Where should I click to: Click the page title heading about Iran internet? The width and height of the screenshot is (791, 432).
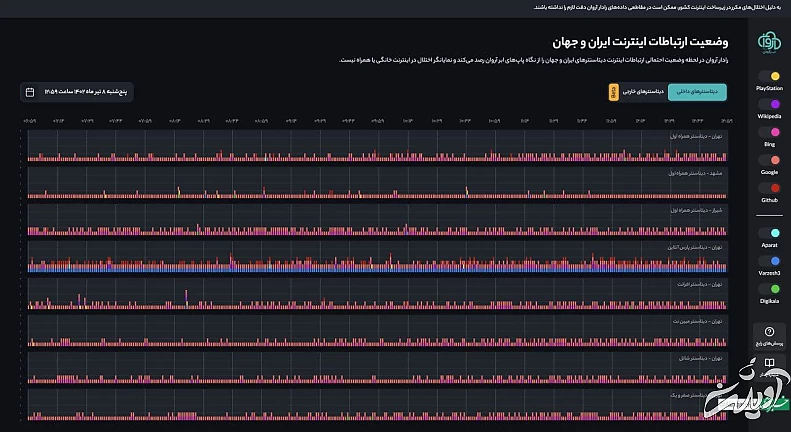tap(640, 42)
